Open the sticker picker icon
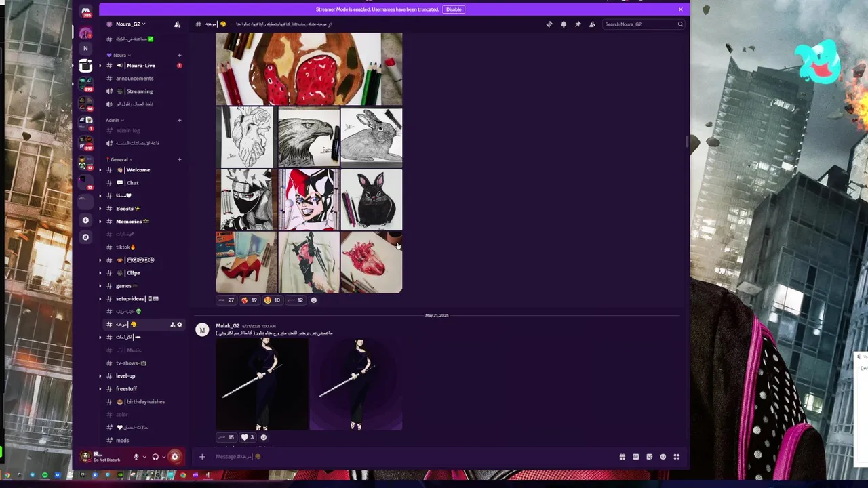Viewport: 868px width, 488px height. click(x=649, y=457)
